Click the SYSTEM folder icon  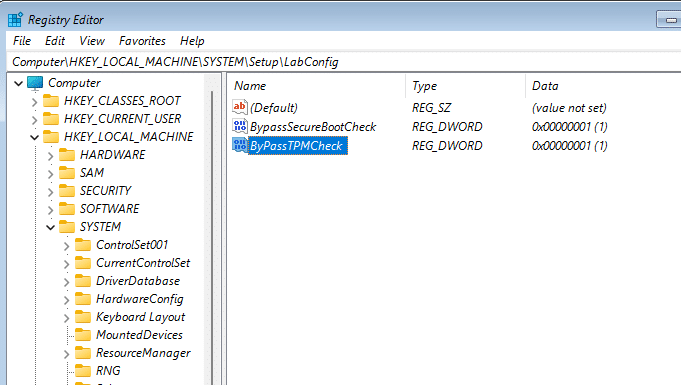coord(67,227)
